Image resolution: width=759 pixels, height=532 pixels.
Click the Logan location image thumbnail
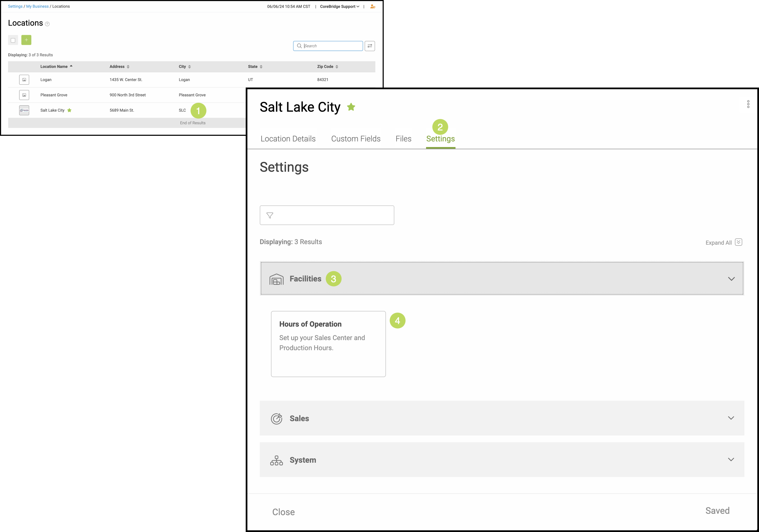pos(24,80)
